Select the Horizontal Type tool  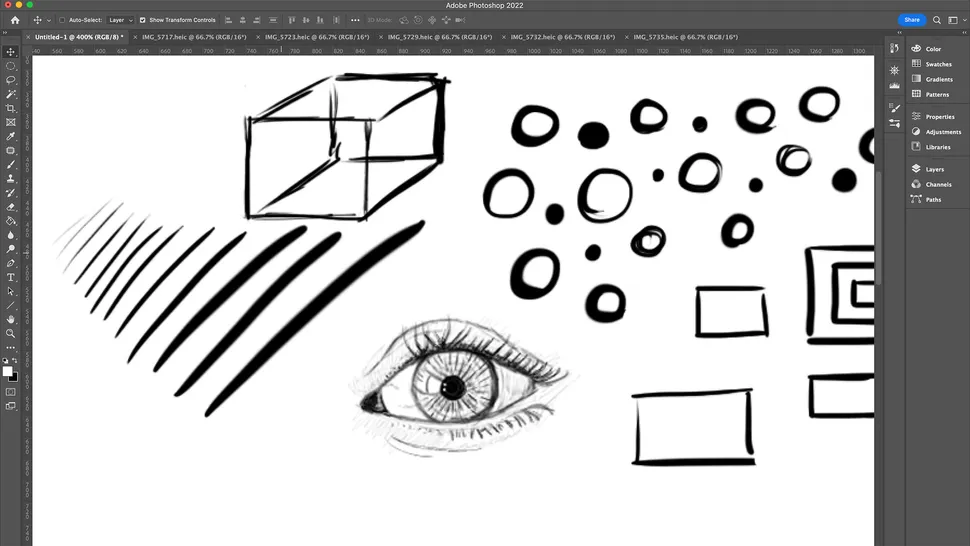(x=11, y=277)
